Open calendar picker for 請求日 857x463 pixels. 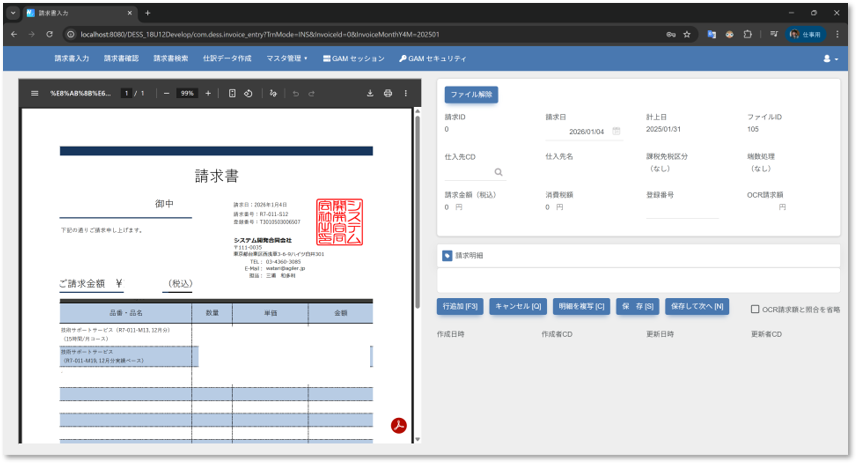[616, 131]
